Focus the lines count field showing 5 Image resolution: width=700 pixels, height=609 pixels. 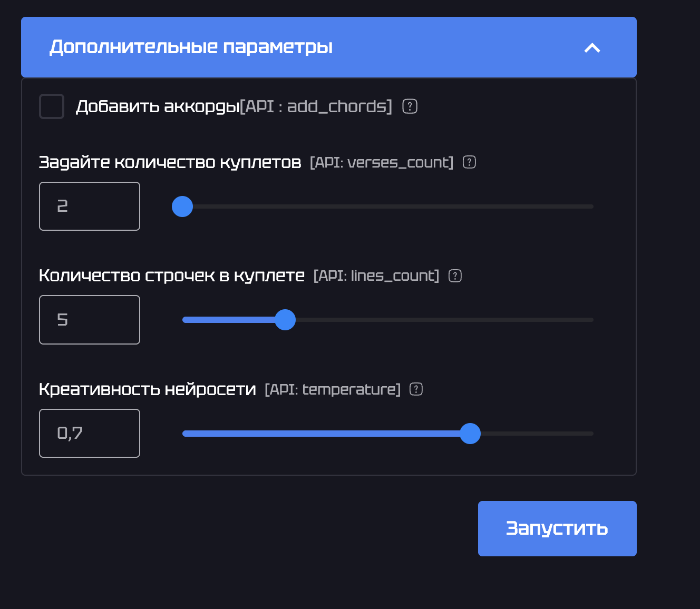click(x=90, y=320)
